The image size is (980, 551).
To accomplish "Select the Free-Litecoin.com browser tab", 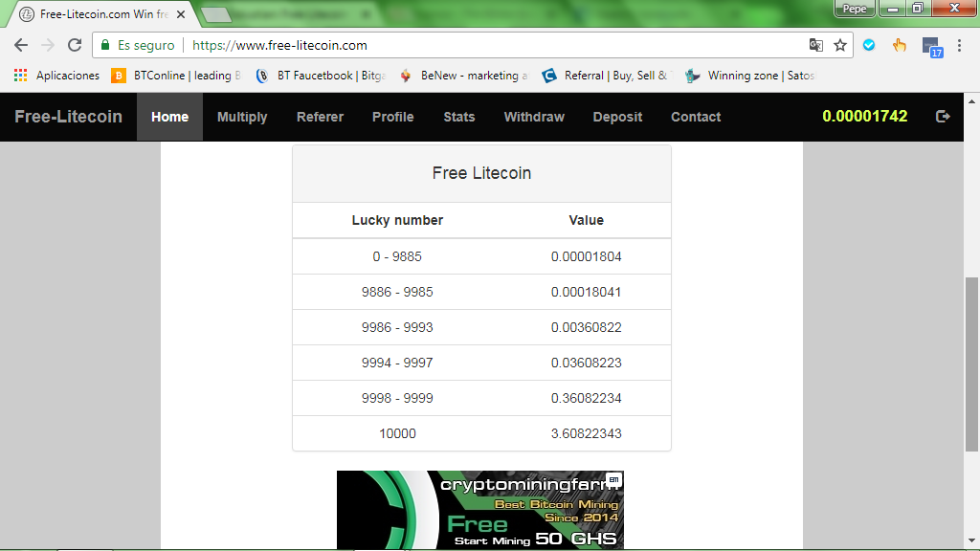I will (x=103, y=13).
